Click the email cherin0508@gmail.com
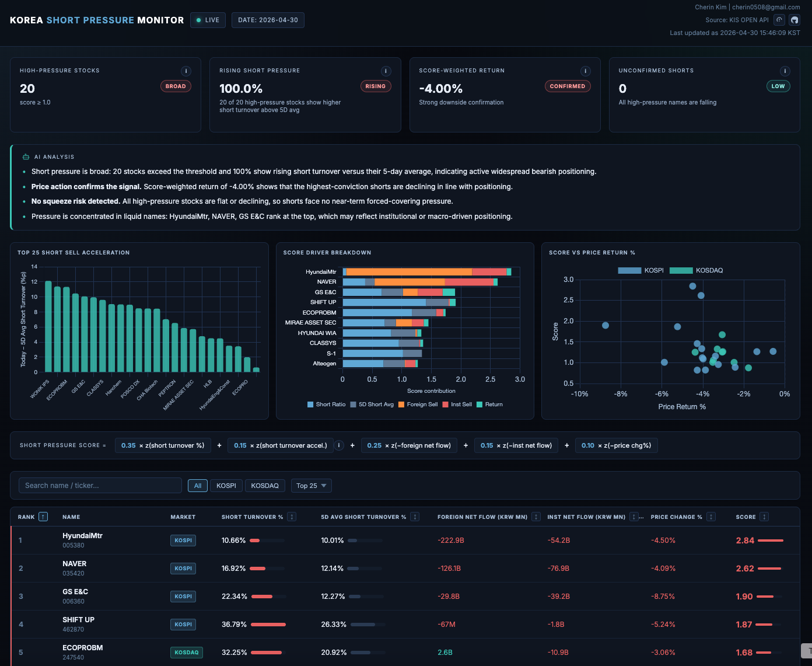 click(x=766, y=8)
